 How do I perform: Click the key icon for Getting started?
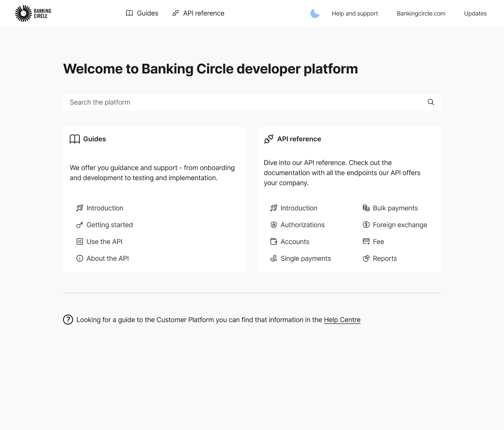point(80,225)
